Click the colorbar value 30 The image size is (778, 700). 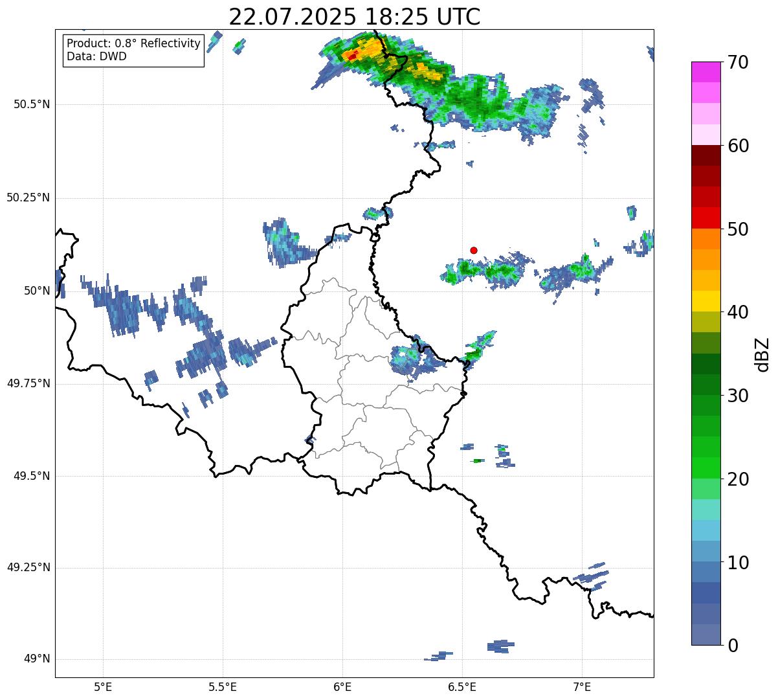point(738,396)
